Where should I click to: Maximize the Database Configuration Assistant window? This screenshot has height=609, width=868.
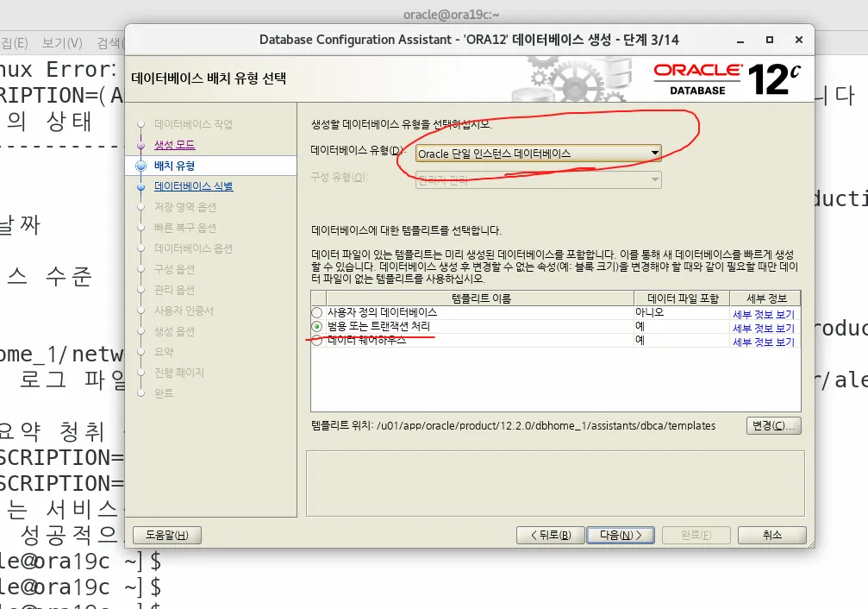(x=770, y=40)
